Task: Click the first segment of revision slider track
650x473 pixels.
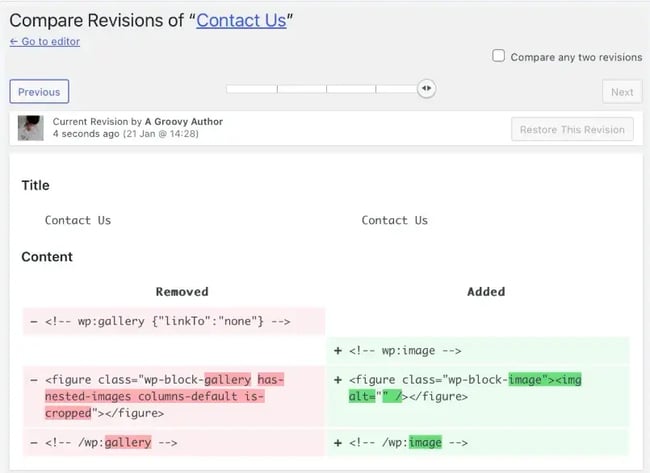Action: tap(252, 89)
